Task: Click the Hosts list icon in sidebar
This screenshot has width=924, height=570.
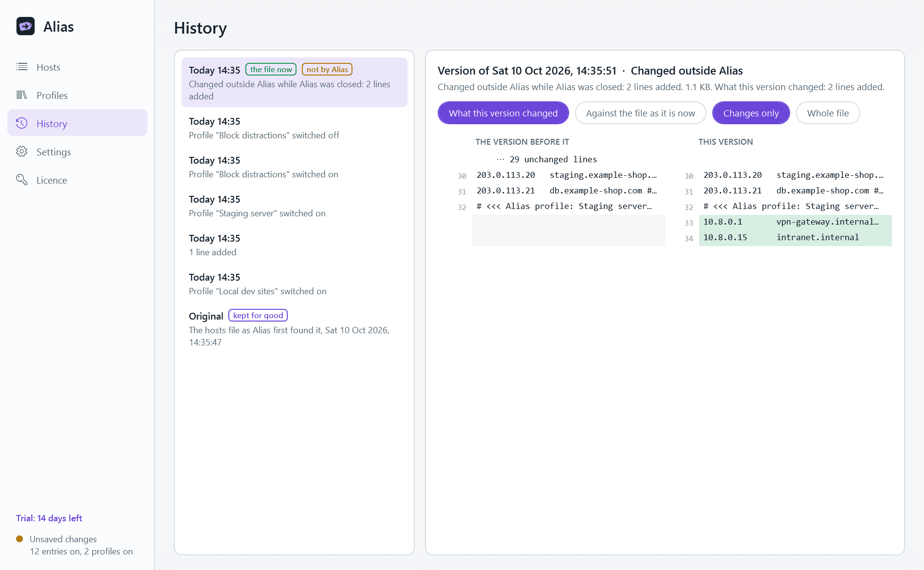Action: 22,67
